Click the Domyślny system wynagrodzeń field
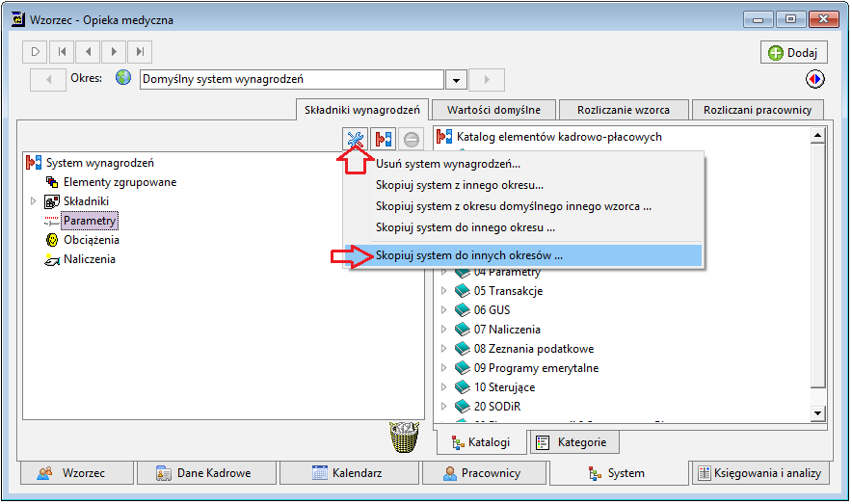This screenshot has height=504, width=852. [x=292, y=79]
